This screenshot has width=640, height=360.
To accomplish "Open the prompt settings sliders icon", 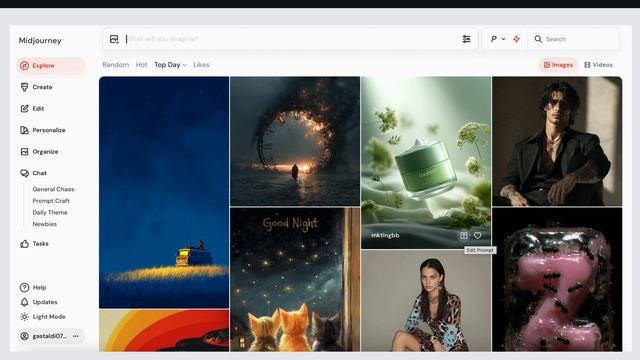I will pos(466,39).
